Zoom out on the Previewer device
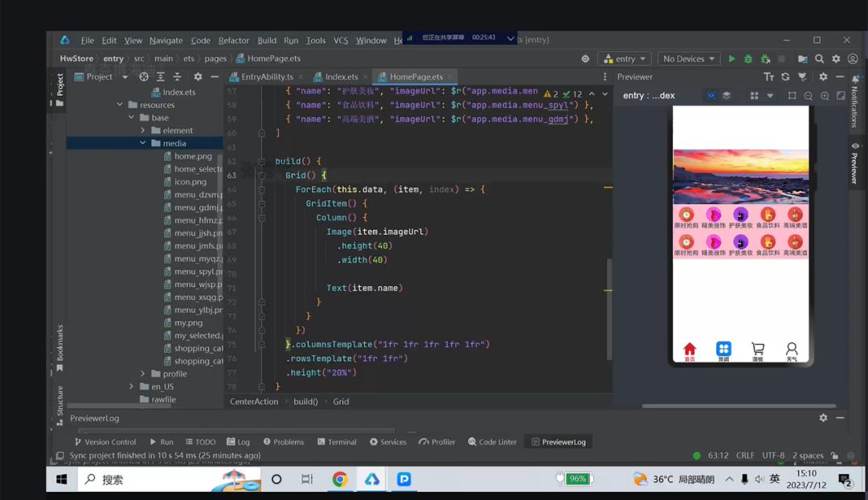Image resolution: width=868 pixels, height=500 pixels. tap(809, 96)
